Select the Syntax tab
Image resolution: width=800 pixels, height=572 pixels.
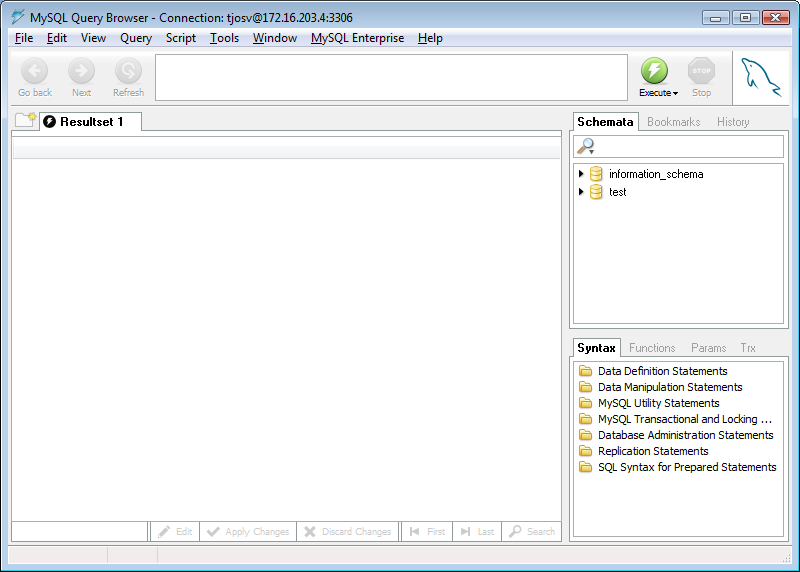(x=596, y=347)
